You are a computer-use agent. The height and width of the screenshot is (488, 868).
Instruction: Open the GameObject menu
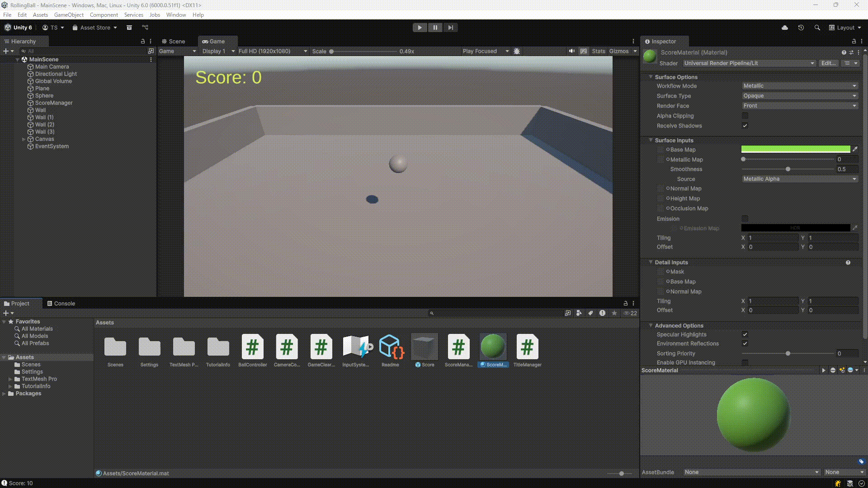point(69,15)
